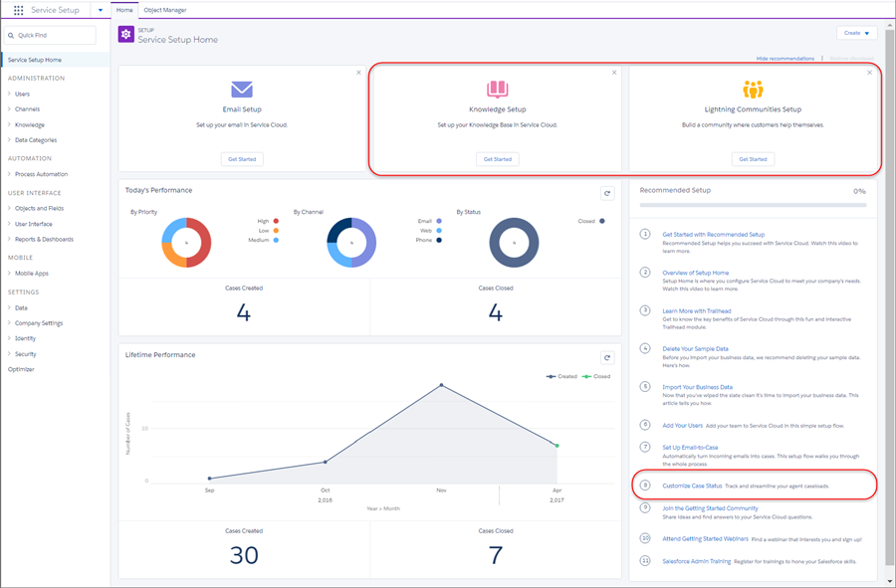
Task: Dismiss the Lightning Communities Setup card
Action: click(870, 73)
